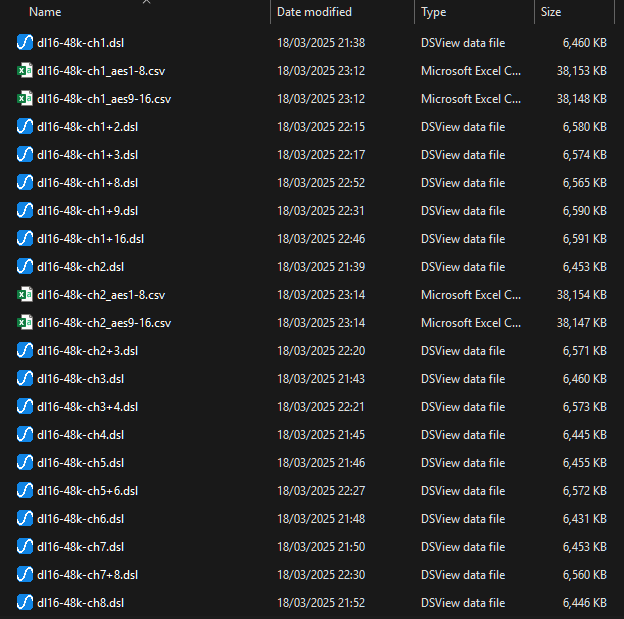Select file name dl16-48k-ch2+3.dsl
The image size is (624, 619).
[x=87, y=351]
